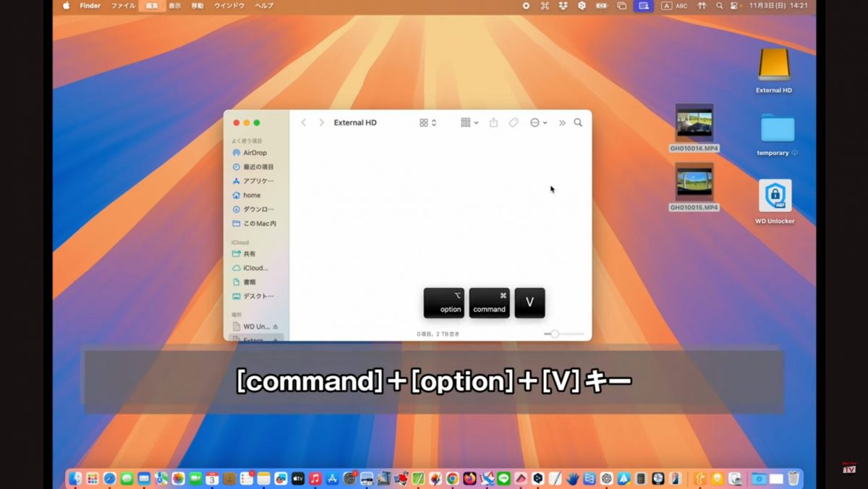
Task: Open Finder from the Dock
Action: point(75,478)
